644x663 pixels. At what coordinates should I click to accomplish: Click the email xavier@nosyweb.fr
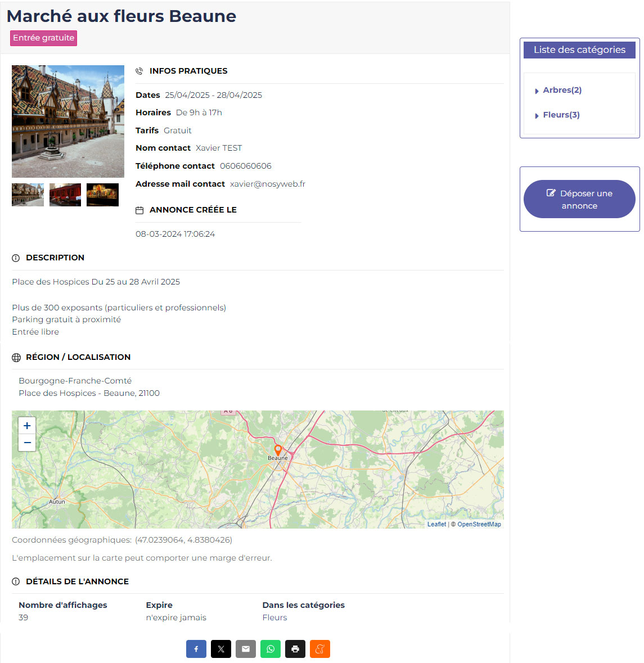pos(267,184)
